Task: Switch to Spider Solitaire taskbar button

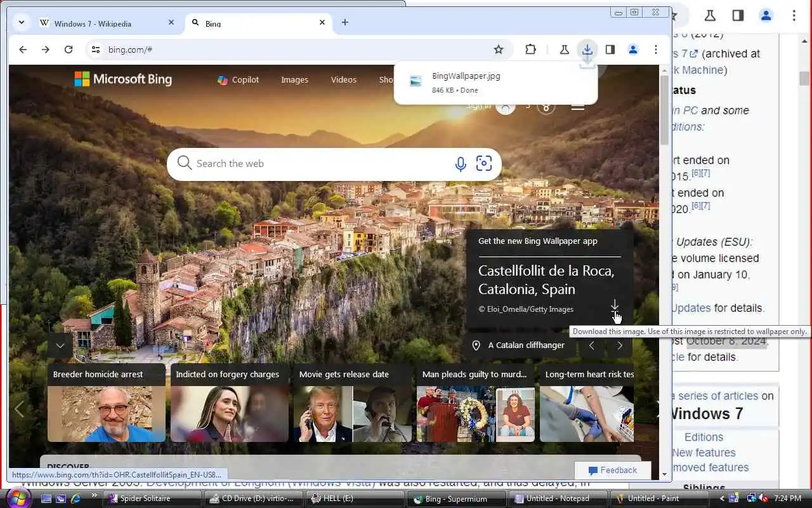Action: coord(152,499)
